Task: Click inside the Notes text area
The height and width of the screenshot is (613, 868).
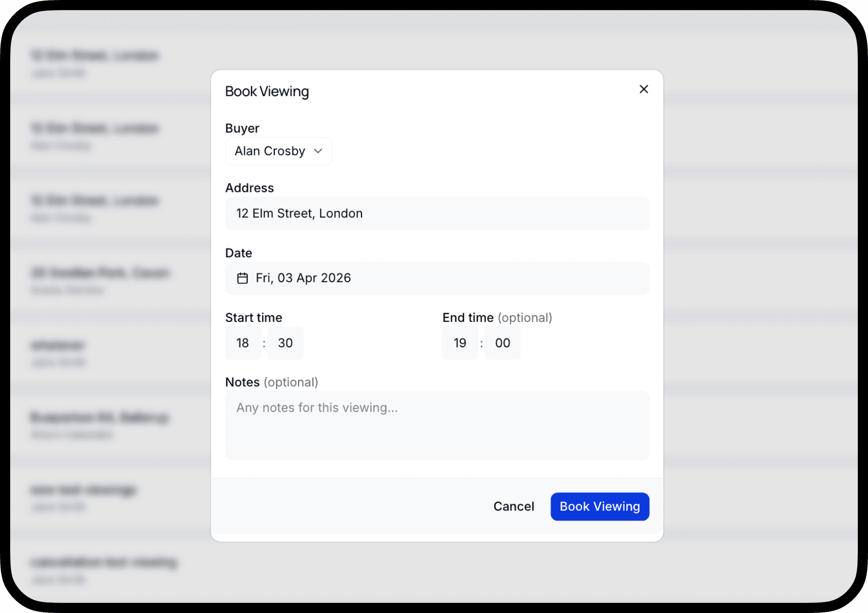Action: (437, 425)
